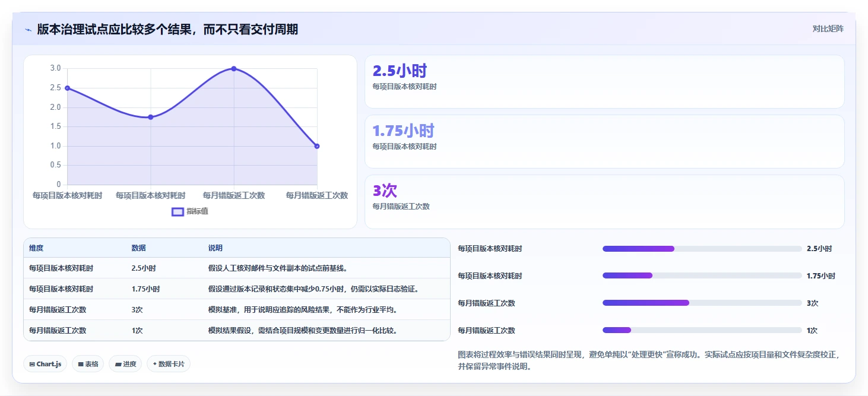
Task: Click the 1.75小时 progress bar
Action: point(702,275)
